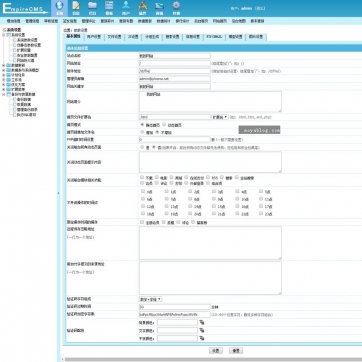
Task: Open 备份数据 in the left tree
Action: tap(24, 99)
